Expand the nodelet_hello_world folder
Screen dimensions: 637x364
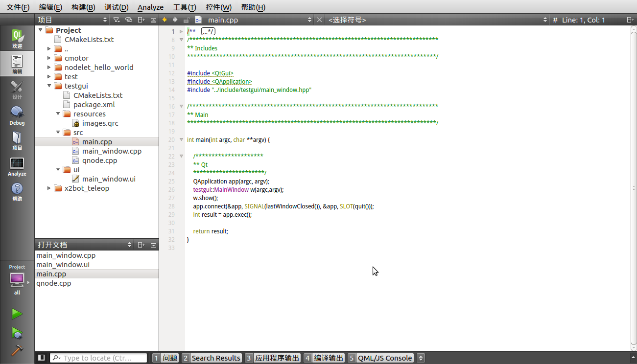pos(49,68)
